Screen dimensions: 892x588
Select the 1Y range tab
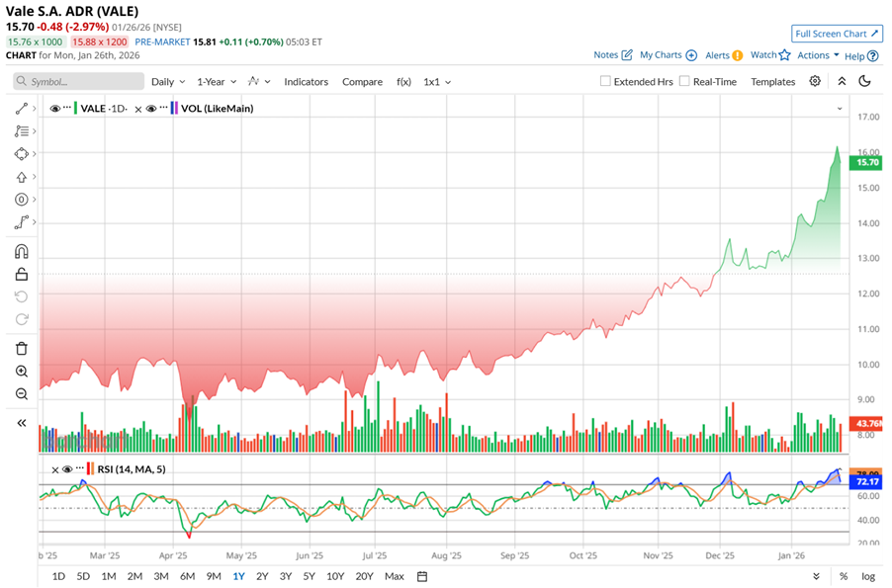(239, 576)
